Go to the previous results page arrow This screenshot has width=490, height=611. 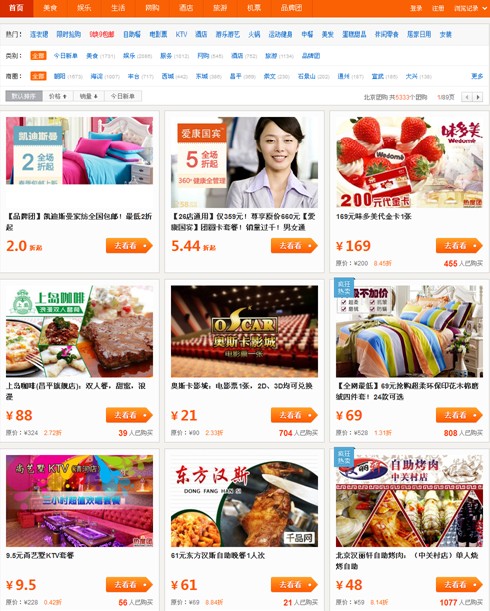coord(466,97)
